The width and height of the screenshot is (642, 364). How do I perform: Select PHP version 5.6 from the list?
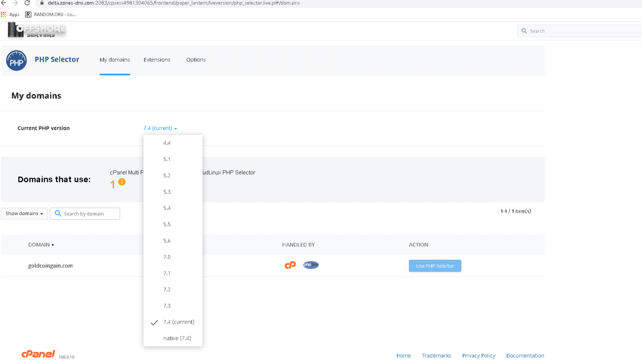click(x=167, y=241)
